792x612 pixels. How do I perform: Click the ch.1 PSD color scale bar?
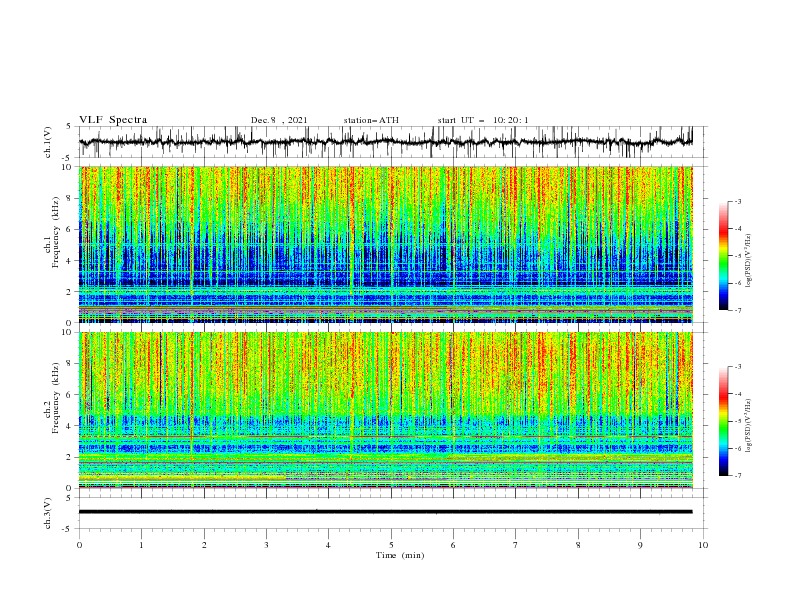(x=723, y=256)
